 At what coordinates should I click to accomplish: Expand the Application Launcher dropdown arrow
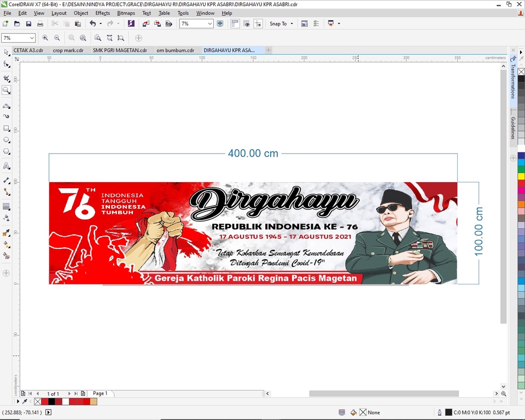[x=339, y=24]
